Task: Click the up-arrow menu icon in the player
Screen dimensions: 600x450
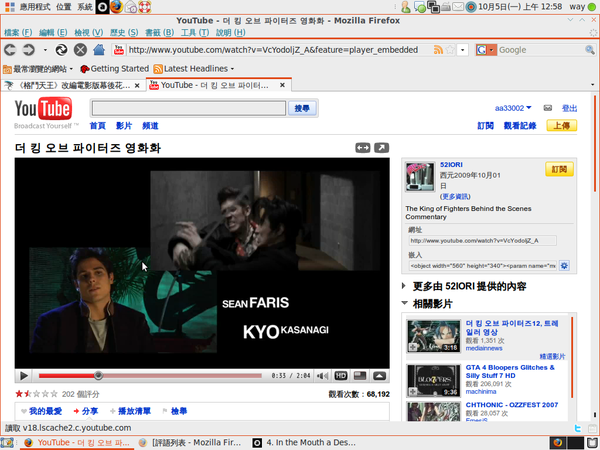Action: [x=379, y=376]
